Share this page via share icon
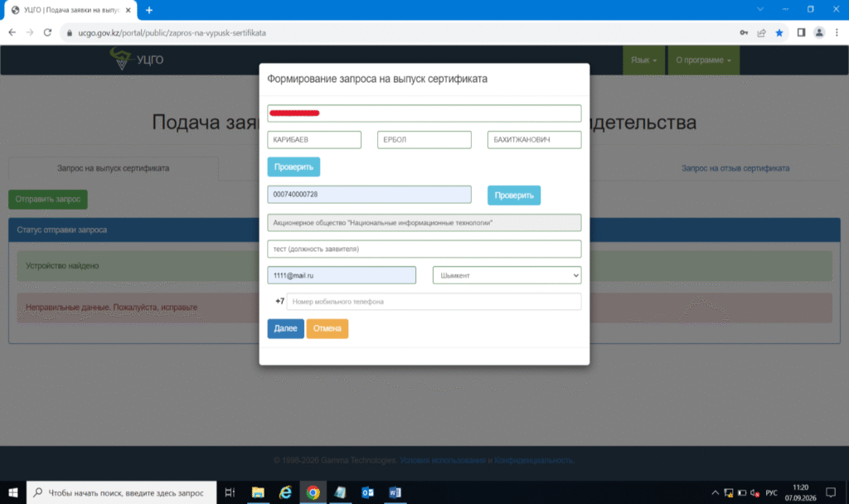The height and width of the screenshot is (504, 849). click(x=762, y=33)
